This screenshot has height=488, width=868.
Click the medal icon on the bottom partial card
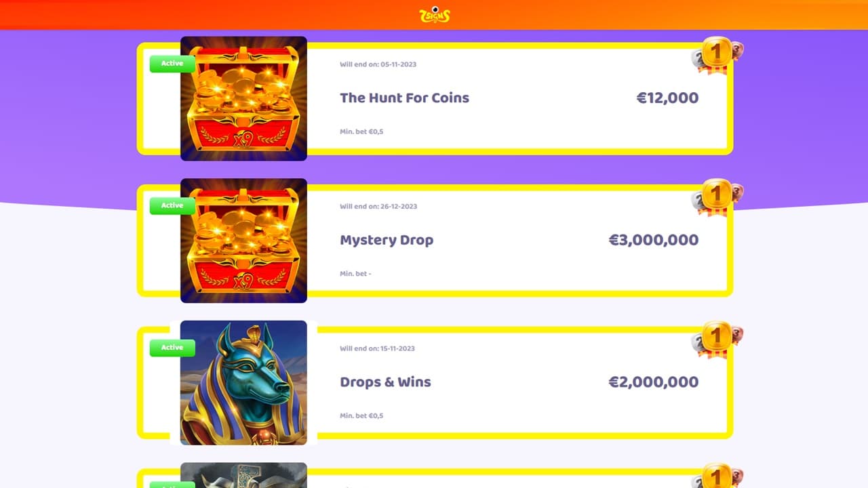[x=716, y=477]
